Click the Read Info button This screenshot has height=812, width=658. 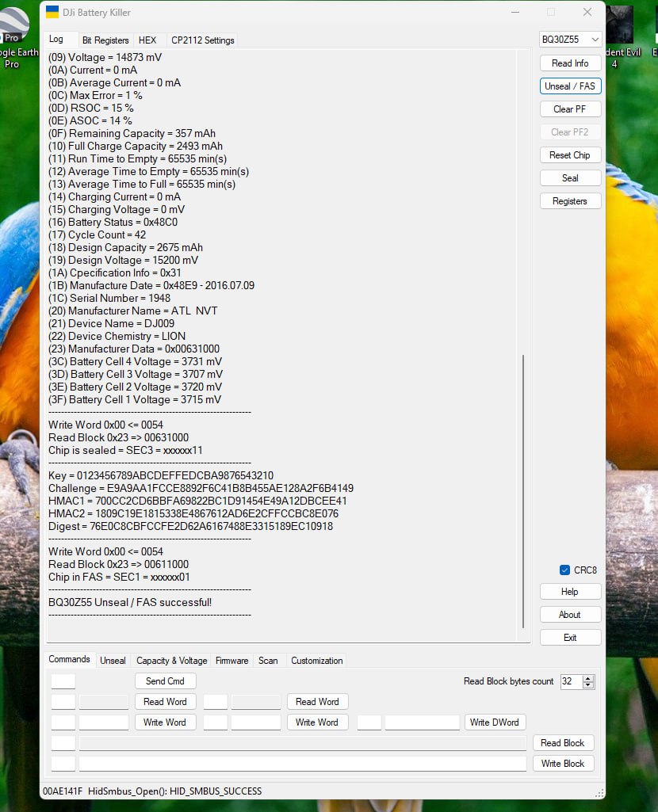coord(570,63)
